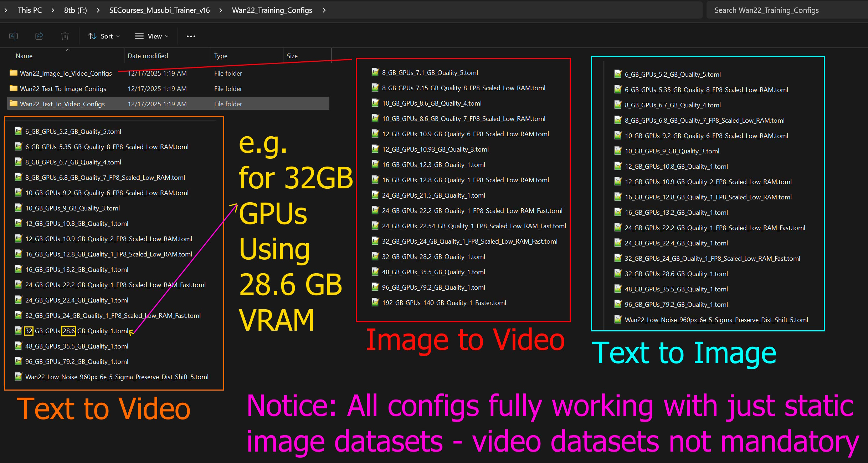Expand the chevron after This PC breadcrumb
Viewport: 868px width, 463px height.
click(53, 10)
